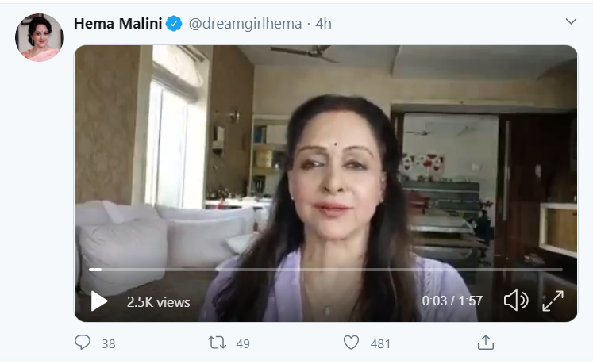The height and width of the screenshot is (364, 593).
Task: Open Hema Malini's profile picture
Action: (39, 37)
